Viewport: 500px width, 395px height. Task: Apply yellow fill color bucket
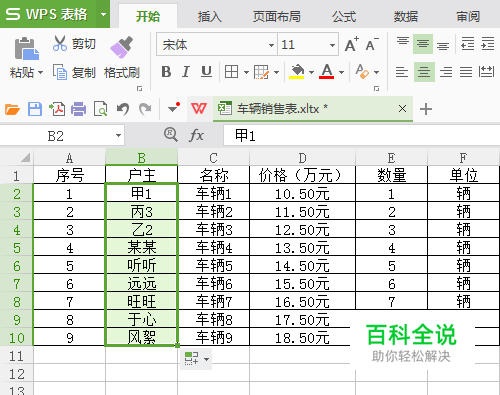point(297,71)
